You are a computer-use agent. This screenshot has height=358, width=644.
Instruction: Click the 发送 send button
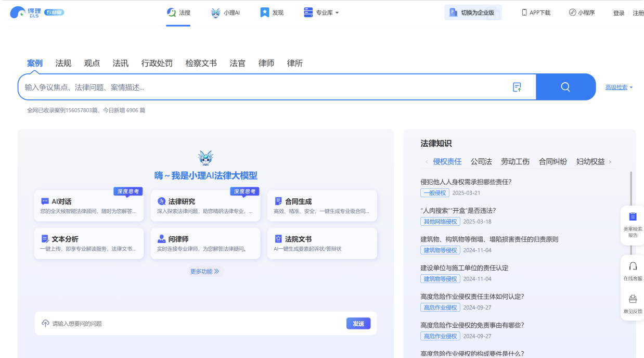(358, 323)
